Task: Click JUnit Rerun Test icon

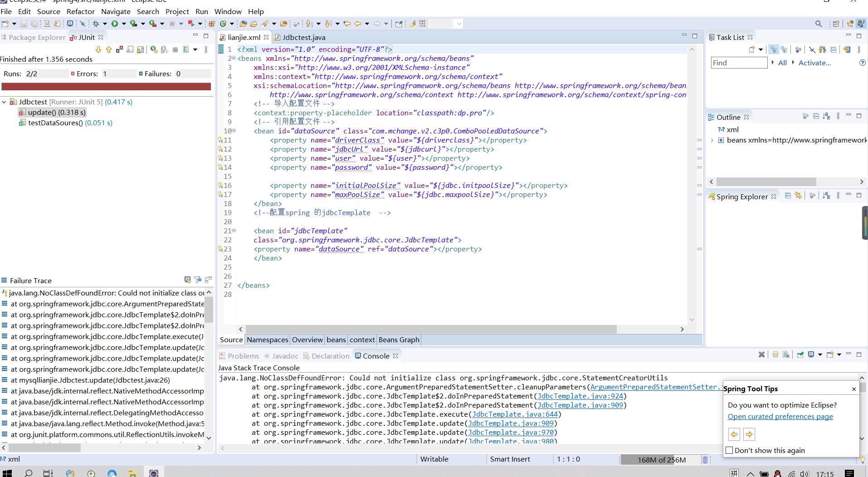Action: 154,49
